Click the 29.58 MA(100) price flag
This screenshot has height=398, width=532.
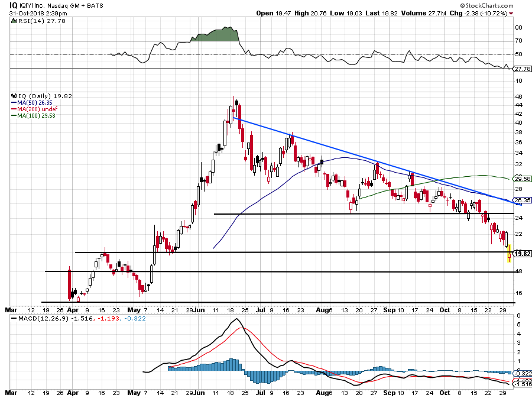coord(523,179)
